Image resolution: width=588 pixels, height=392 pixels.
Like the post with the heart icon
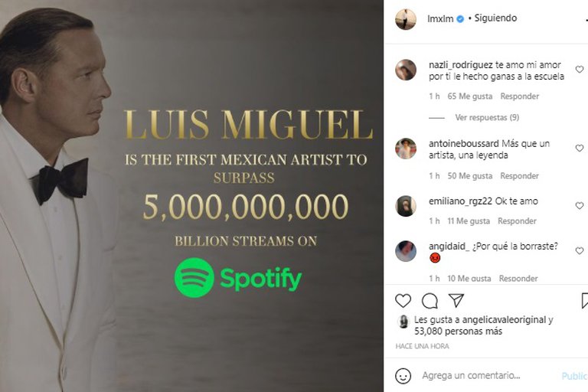click(403, 301)
